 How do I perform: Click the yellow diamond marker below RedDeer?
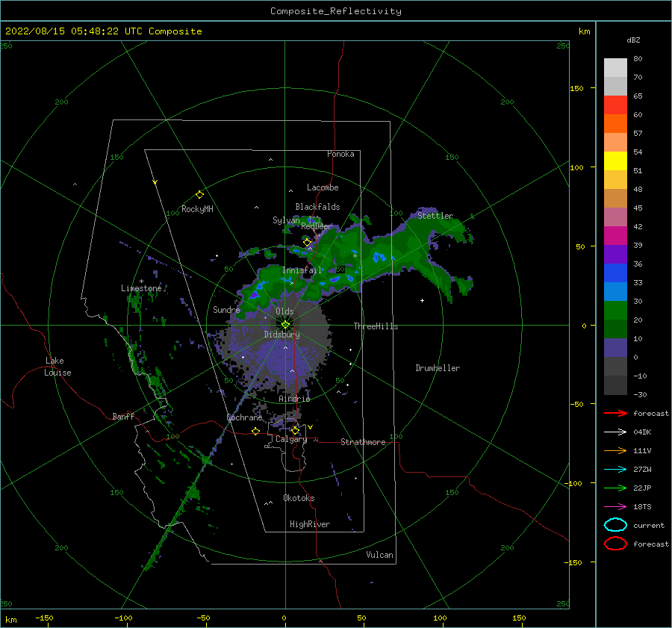[x=307, y=243]
